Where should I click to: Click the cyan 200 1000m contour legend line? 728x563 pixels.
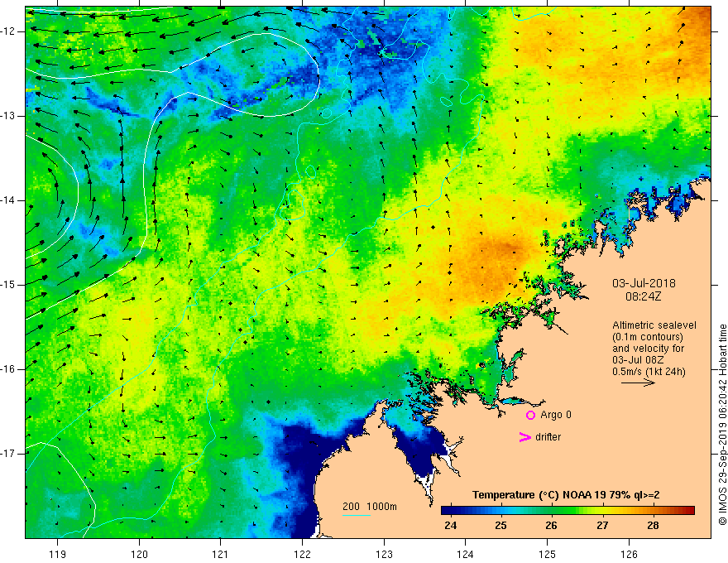pyautogui.click(x=356, y=515)
